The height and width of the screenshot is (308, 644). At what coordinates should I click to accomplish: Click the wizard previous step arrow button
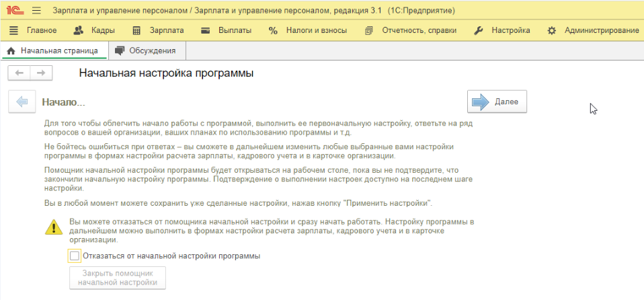pyautogui.click(x=22, y=102)
